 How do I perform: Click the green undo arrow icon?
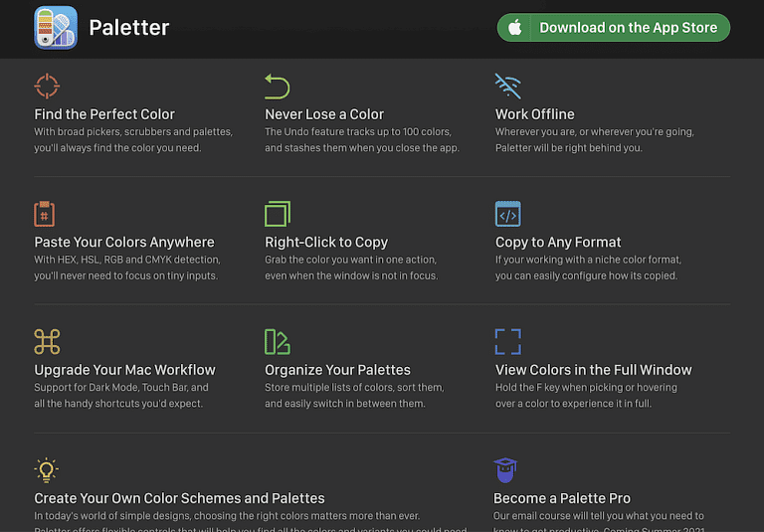(278, 87)
